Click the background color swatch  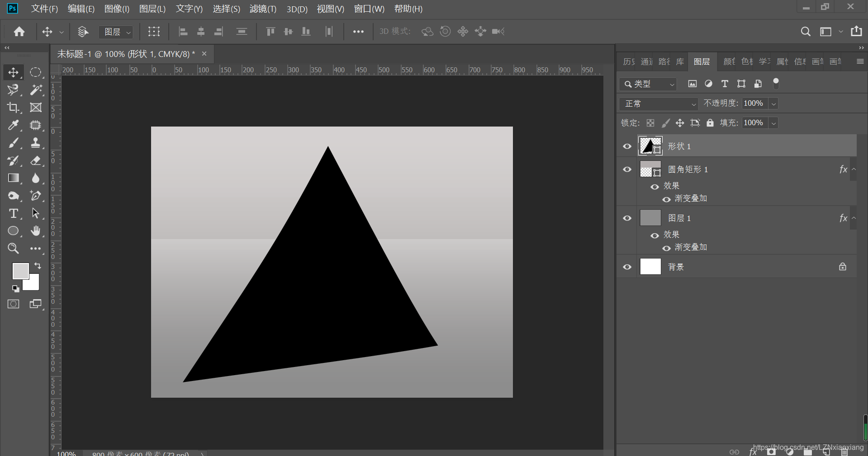click(x=33, y=284)
